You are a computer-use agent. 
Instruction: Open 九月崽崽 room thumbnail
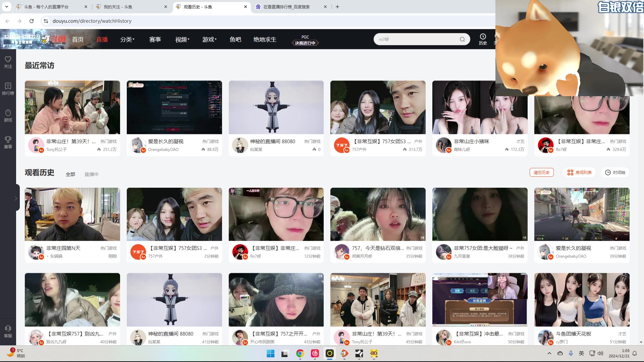click(480, 214)
